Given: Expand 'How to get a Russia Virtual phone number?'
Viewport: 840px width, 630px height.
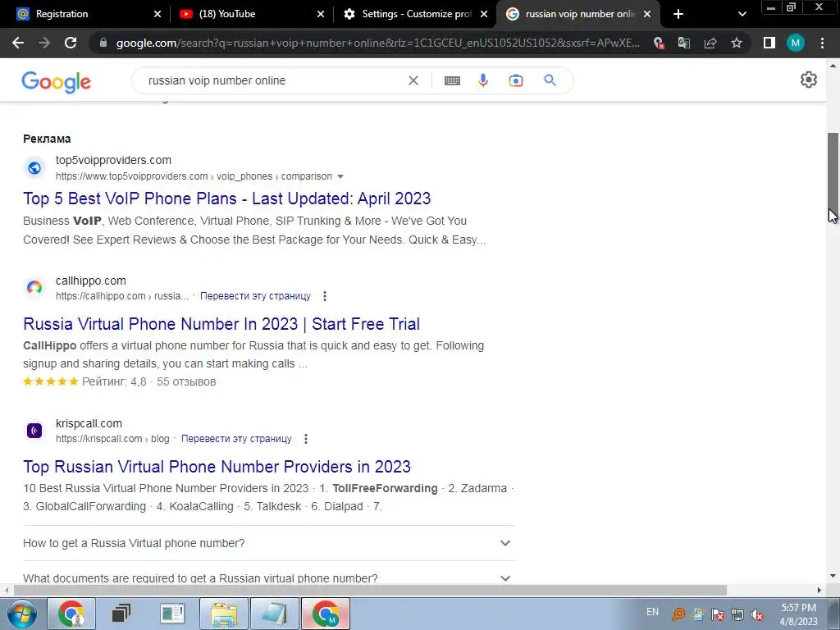Looking at the screenshot, I should point(269,543).
